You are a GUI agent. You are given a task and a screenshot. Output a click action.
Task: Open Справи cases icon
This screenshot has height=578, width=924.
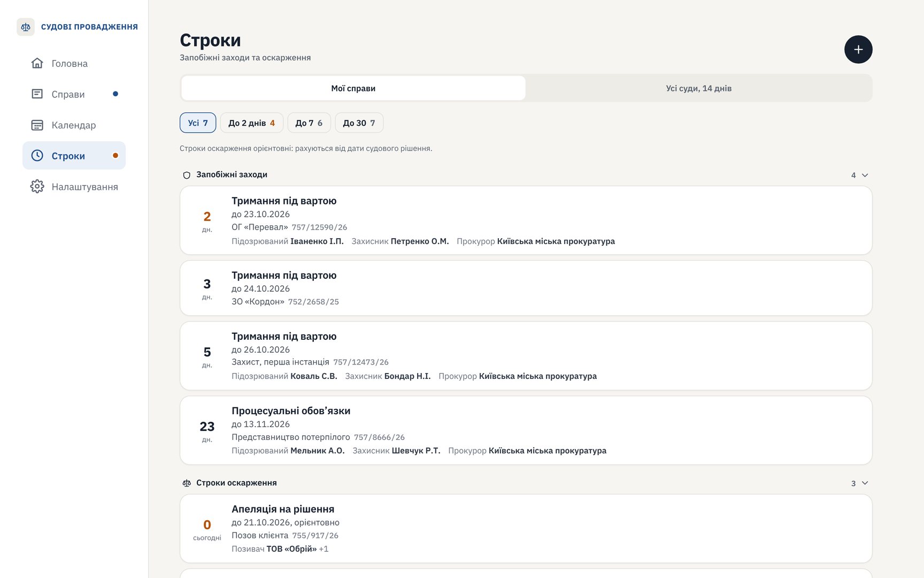pos(37,94)
